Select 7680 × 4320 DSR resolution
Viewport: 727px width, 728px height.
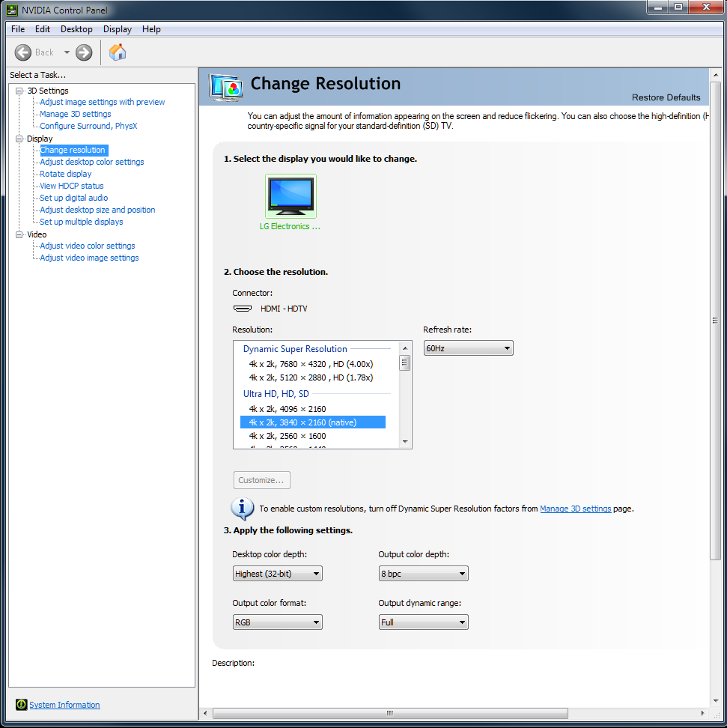(311, 364)
